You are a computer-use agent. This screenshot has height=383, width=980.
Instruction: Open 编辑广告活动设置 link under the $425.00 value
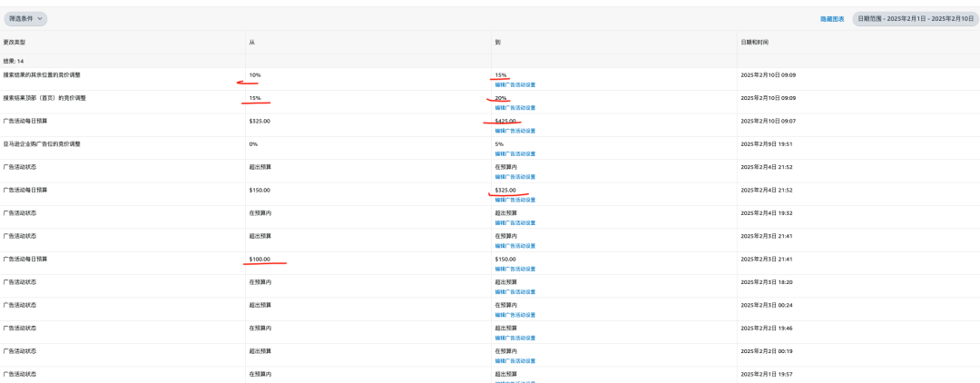click(x=515, y=131)
